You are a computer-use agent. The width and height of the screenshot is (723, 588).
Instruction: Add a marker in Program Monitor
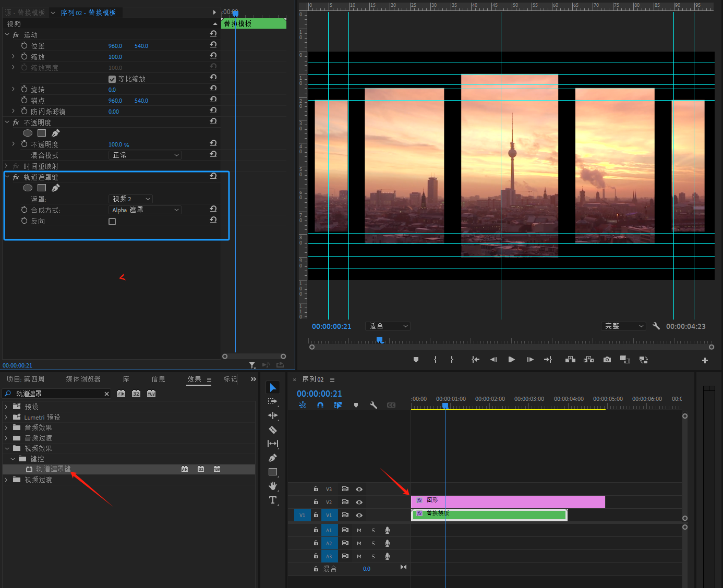tap(416, 360)
